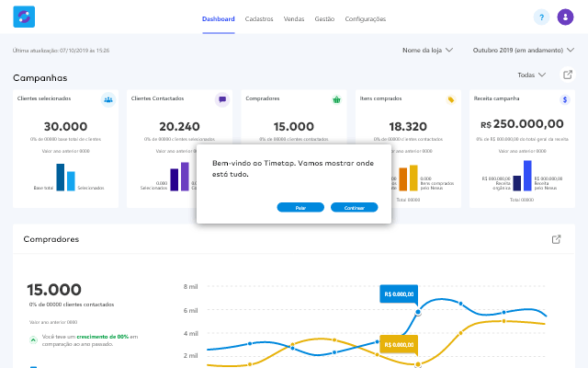This screenshot has height=368, width=588.
Task: Click the Receita campanha money icon
Action: click(564, 99)
